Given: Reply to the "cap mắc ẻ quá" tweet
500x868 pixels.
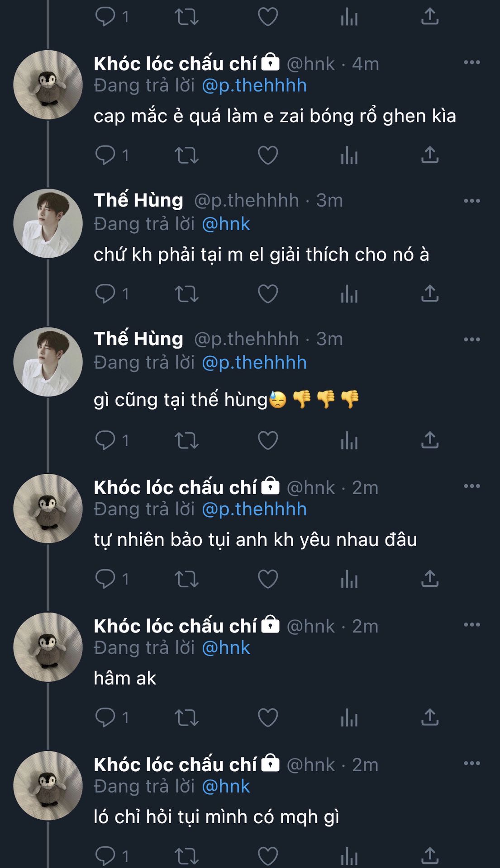Looking at the screenshot, I should click(x=105, y=155).
